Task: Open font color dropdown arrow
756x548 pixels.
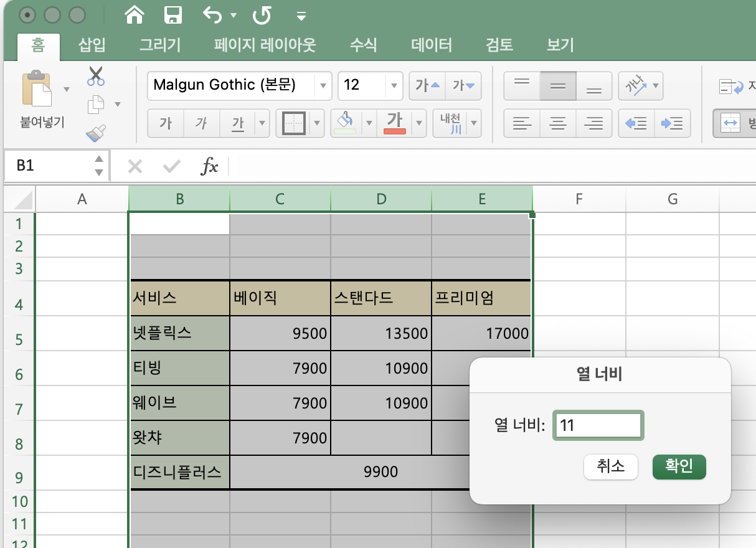Action: (x=419, y=123)
